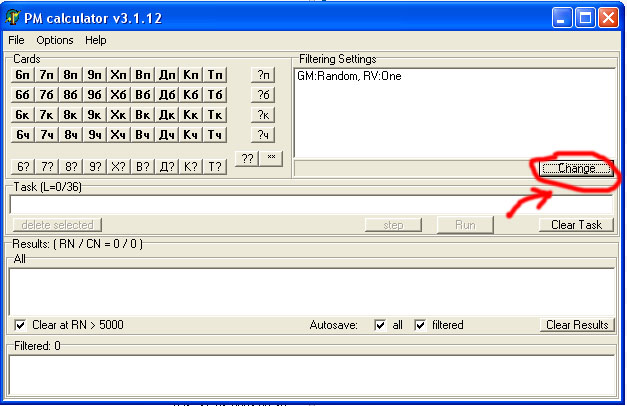Select the 9п card button

(95, 75)
